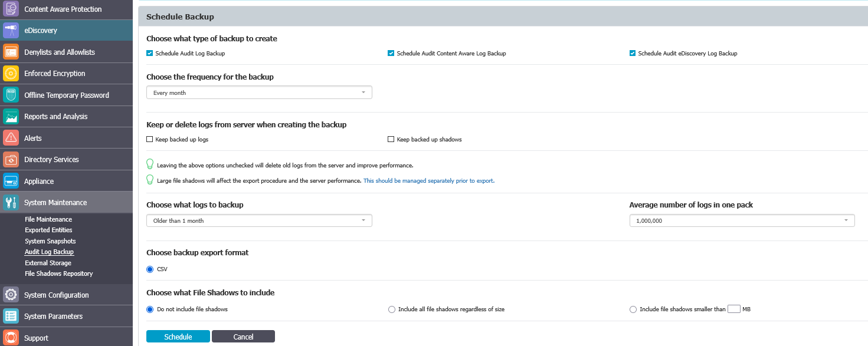Screen dimensions: 868x346
Task: Enable the Keep backed up logs checkbox
Action: click(x=149, y=139)
